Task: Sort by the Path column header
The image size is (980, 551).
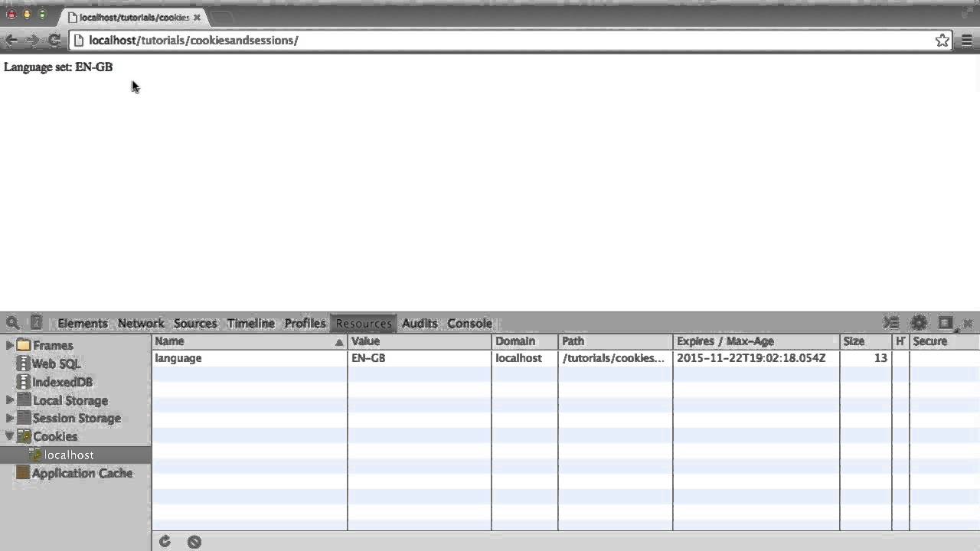Action: tap(616, 341)
